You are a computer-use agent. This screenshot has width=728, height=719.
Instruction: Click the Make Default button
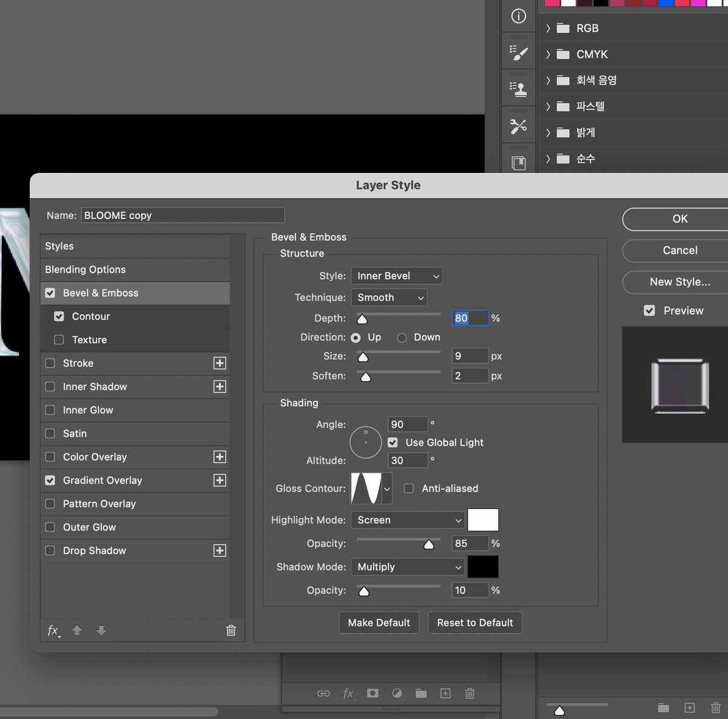point(379,623)
